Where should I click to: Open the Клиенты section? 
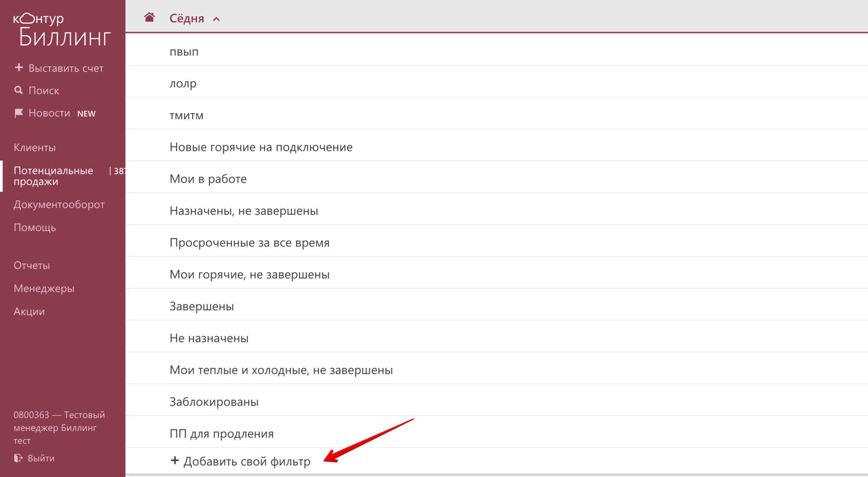(35, 147)
